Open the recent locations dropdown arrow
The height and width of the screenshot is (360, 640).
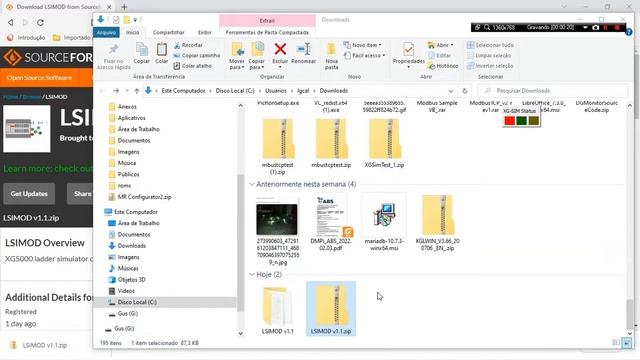pyautogui.click(x=127, y=91)
